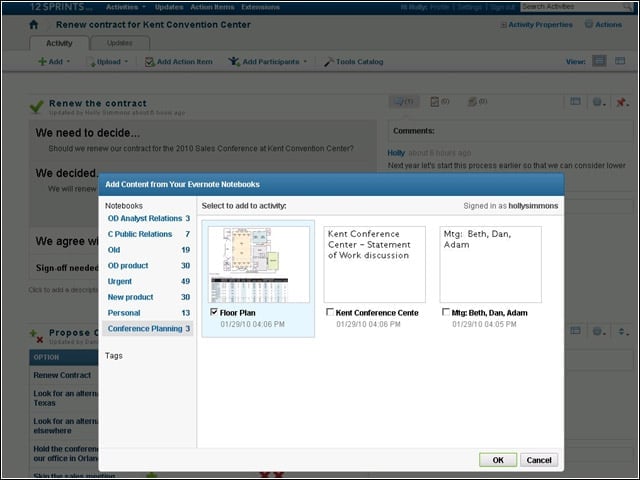Open the OD product notebook

pos(149,266)
